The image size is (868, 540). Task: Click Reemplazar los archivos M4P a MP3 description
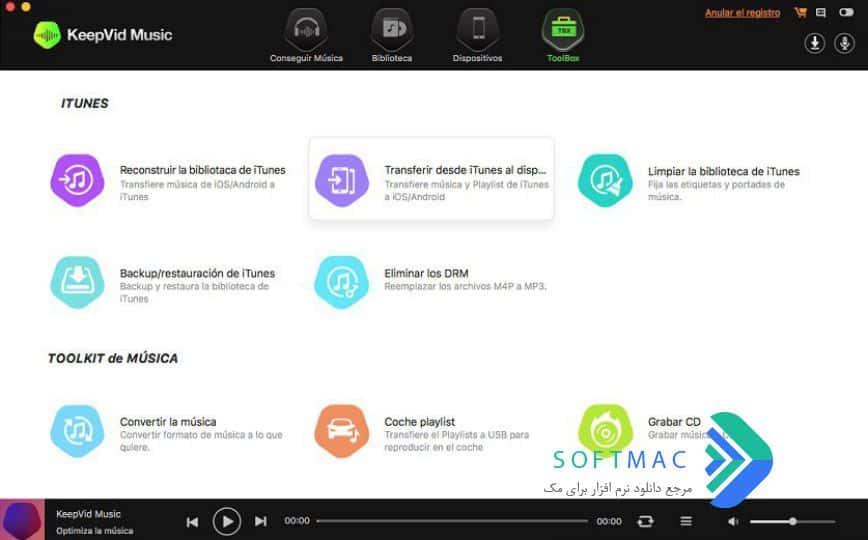[x=465, y=286]
